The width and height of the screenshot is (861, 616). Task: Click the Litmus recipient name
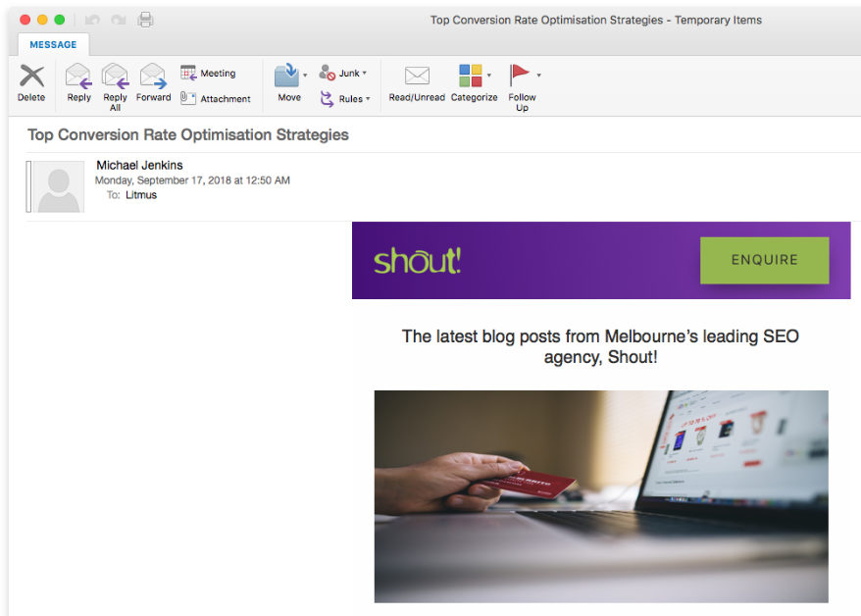pos(140,194)
